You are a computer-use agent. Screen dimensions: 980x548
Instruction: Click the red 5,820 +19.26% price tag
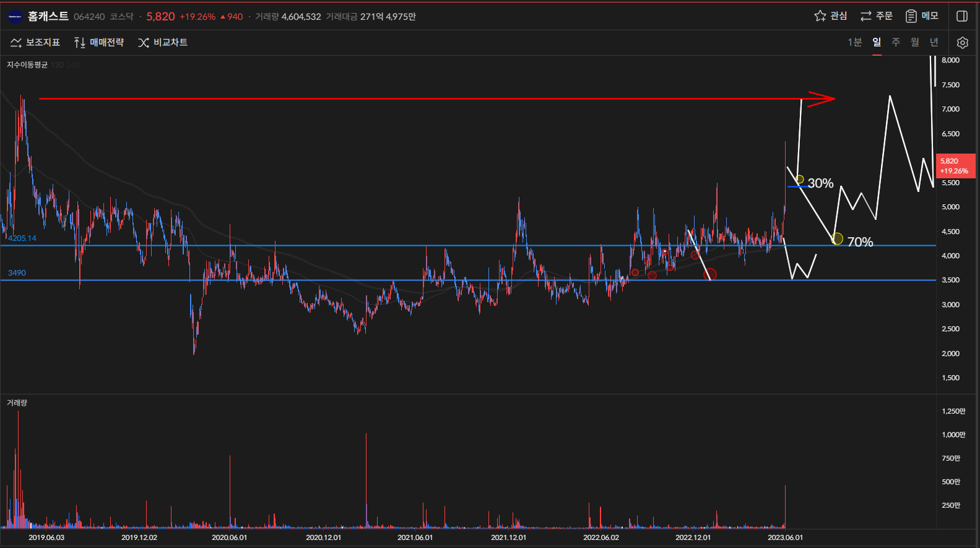click(x=955, y=166)
